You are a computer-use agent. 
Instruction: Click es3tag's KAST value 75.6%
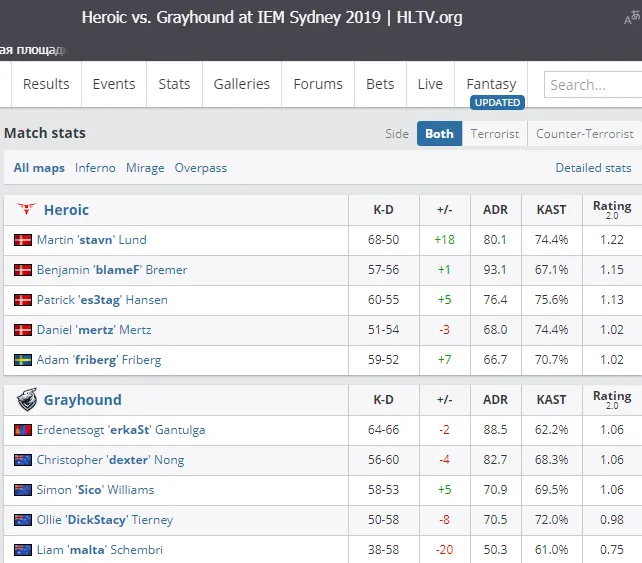[x=552, y=300]
